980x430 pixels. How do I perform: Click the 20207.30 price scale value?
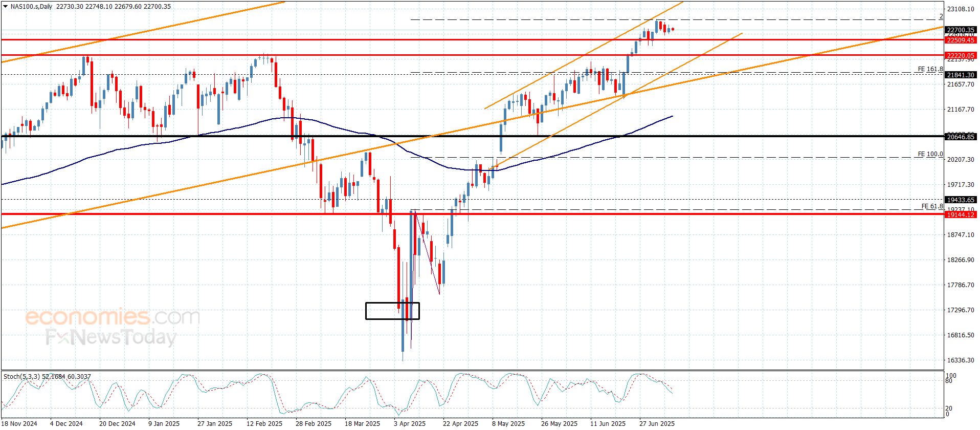click(x=961, y=159)
